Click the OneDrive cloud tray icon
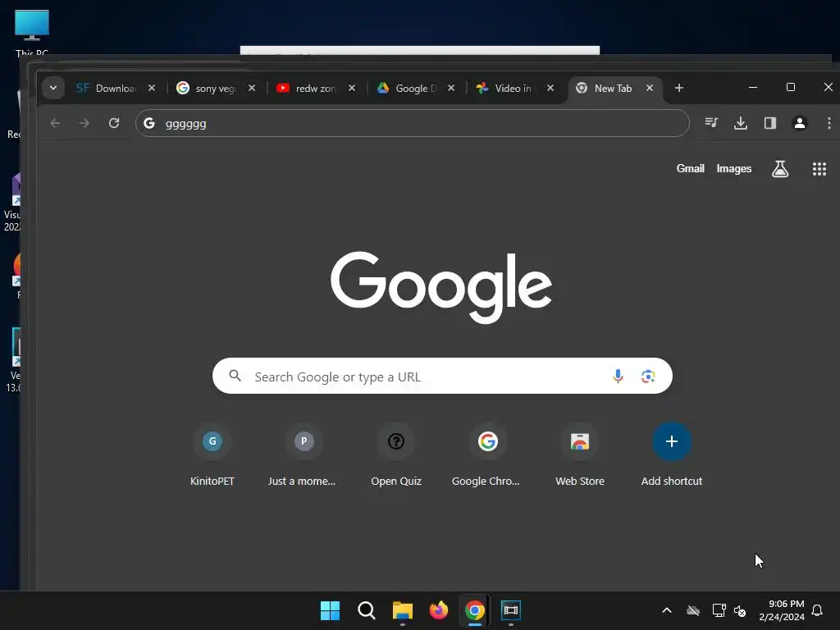The height and width of the screenshot is (630, 840). (x=693, y=610)
